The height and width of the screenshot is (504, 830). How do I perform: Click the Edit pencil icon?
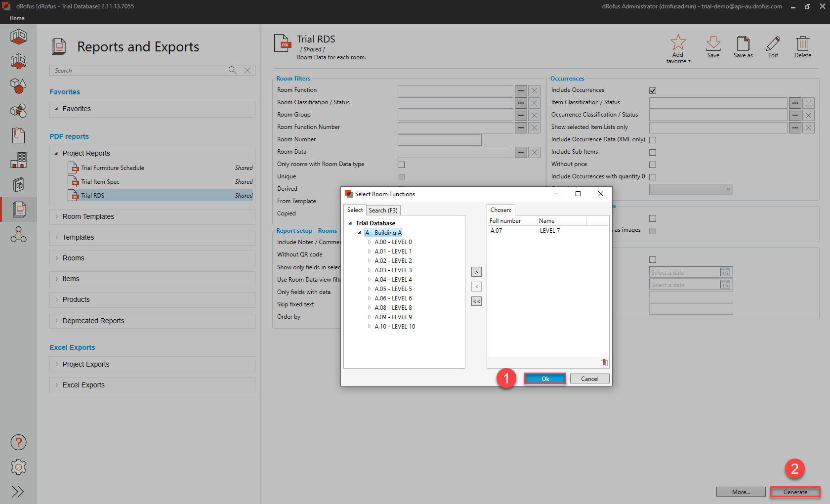(773, 44)
